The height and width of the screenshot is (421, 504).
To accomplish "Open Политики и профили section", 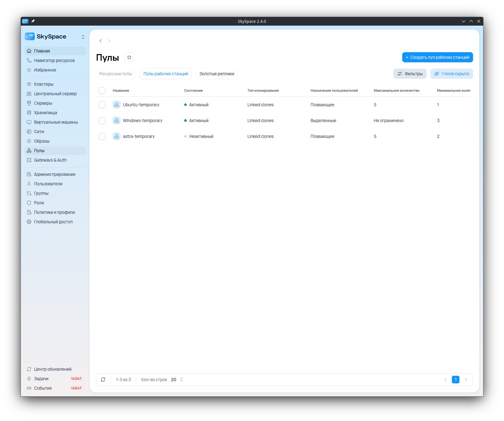I will click(55, 212).
